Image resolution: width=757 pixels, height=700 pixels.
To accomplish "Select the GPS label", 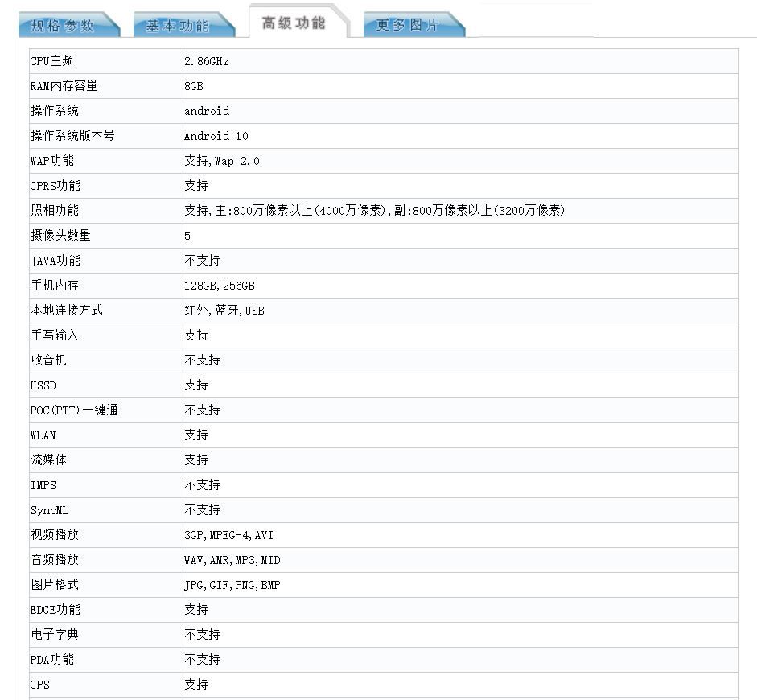I will tap(39, 685).
